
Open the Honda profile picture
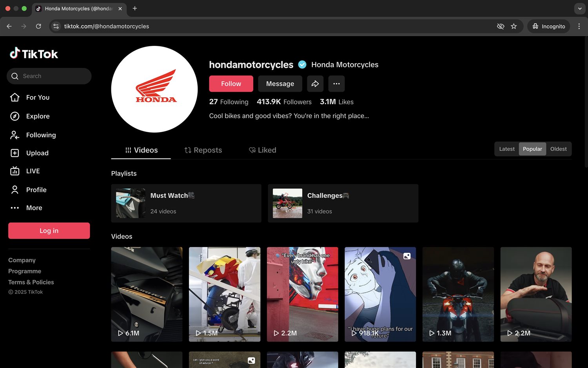[x=154, y=89]
